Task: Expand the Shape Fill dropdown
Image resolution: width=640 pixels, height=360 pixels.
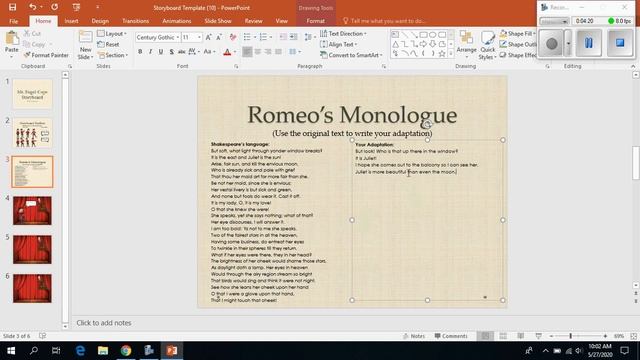Action: tap(518, 33)
